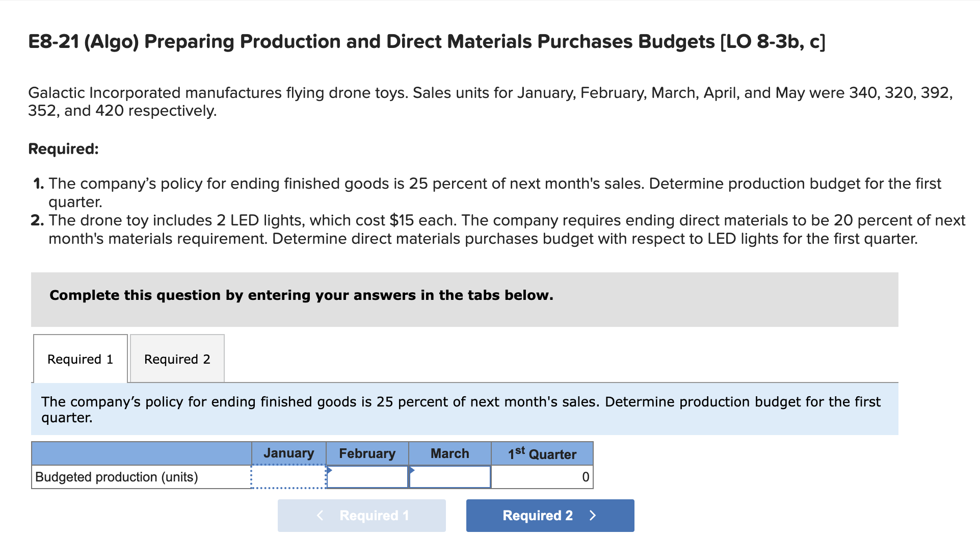Select the March column header
The width and height of the screenshot is (980, 560).
pyautogui.click(x=449, y=453)
